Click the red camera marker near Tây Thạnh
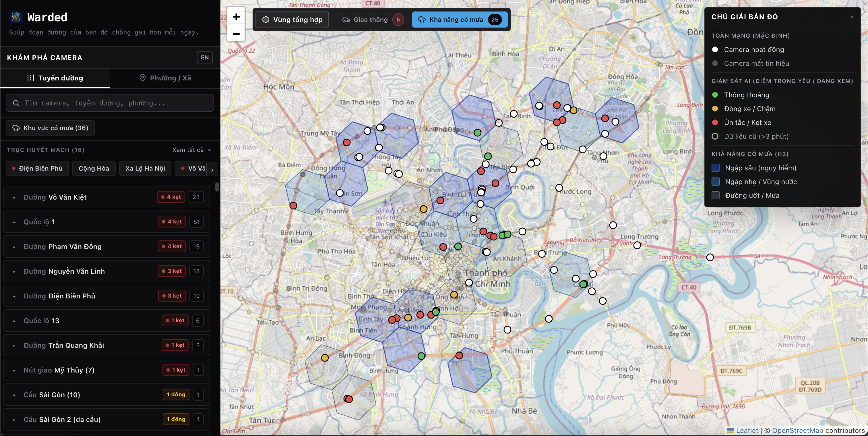This screenshot has height=436, width=868. coord(293,206)
